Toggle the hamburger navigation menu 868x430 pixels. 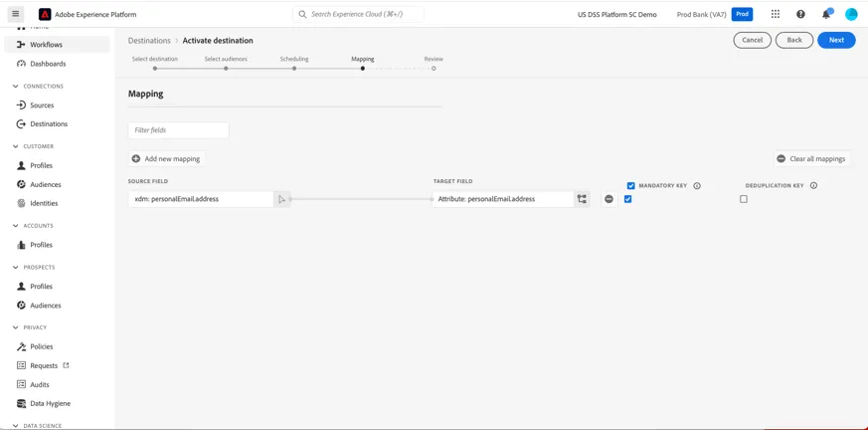pos(15,14)
